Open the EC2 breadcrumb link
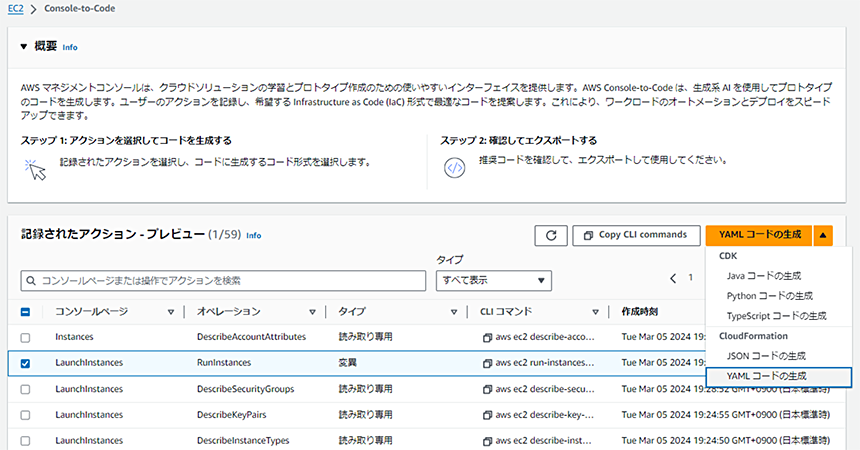 15,9
